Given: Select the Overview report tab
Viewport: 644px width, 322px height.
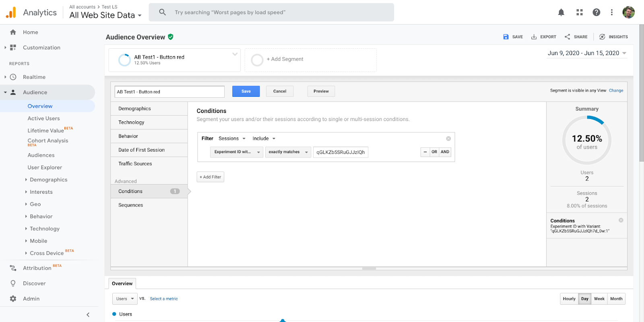Looking at the screenshot, I should tap(122, 283).
